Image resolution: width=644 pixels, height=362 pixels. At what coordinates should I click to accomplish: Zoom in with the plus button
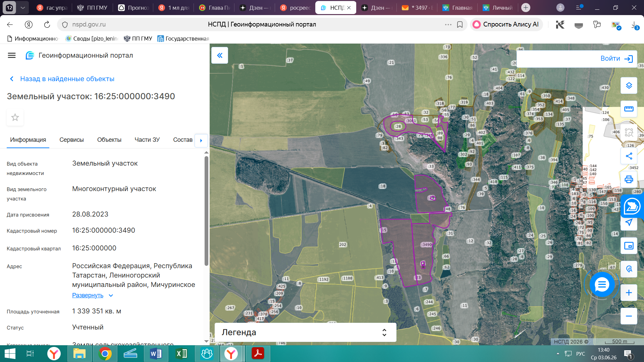click(x=629, y=293)
